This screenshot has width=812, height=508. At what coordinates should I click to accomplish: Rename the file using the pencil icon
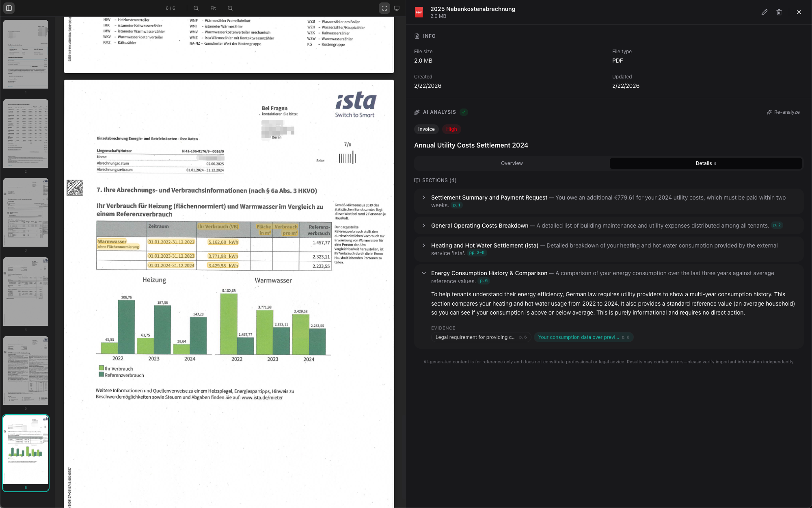(x=764, y=12)
